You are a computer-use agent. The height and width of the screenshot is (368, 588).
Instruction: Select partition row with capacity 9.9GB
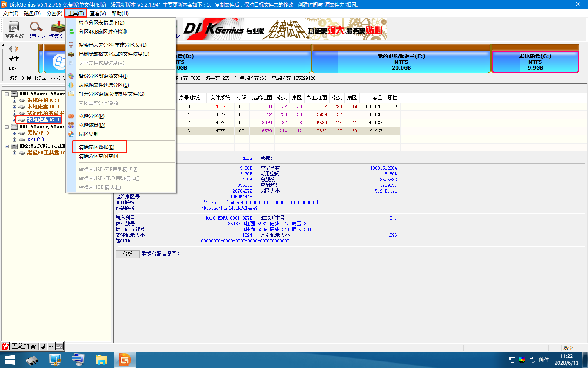coord(288,131)
